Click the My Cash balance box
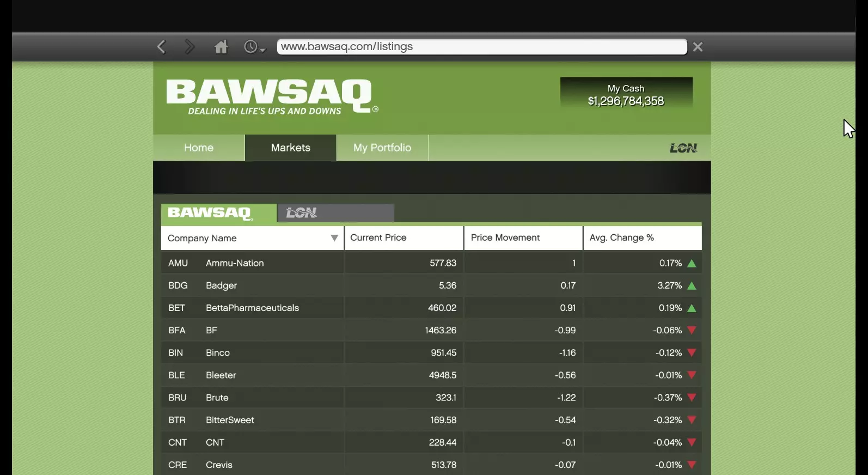The image size is (868, 475). (626, 93)
